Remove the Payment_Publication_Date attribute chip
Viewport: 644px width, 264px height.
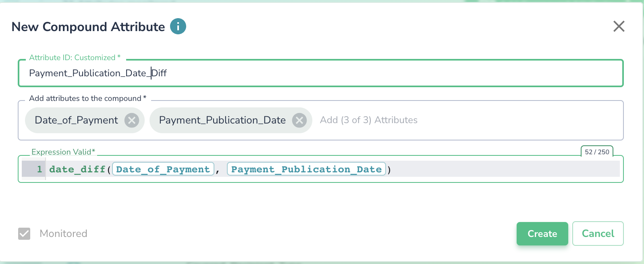(299, 120)
